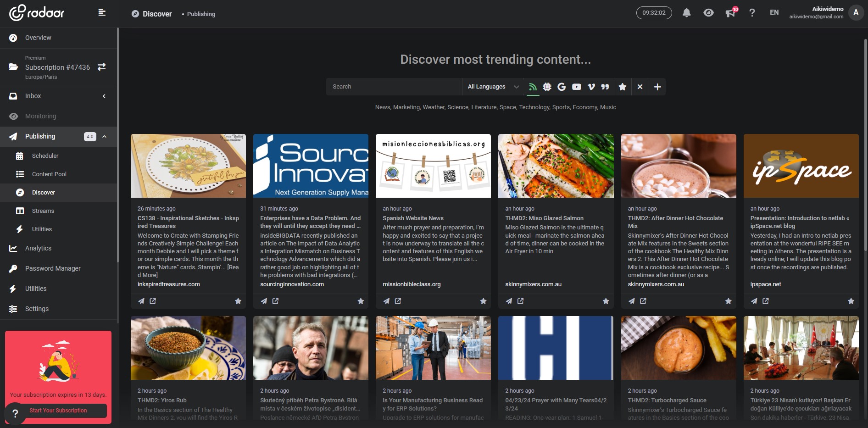The image size is (868, 428).
Task: Click the sidebar vertical scrollbar
Action: coord(118,145)
